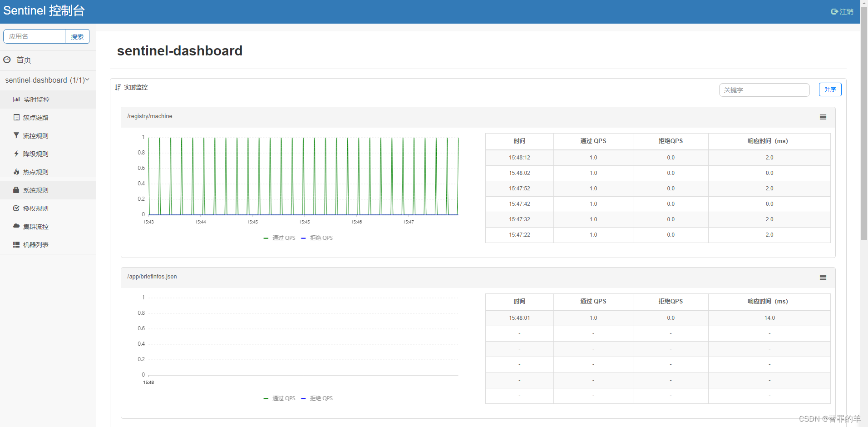Open the 流控规则 menu item
Viewport: 868px width, 427px height.
[x=48, y=136]
